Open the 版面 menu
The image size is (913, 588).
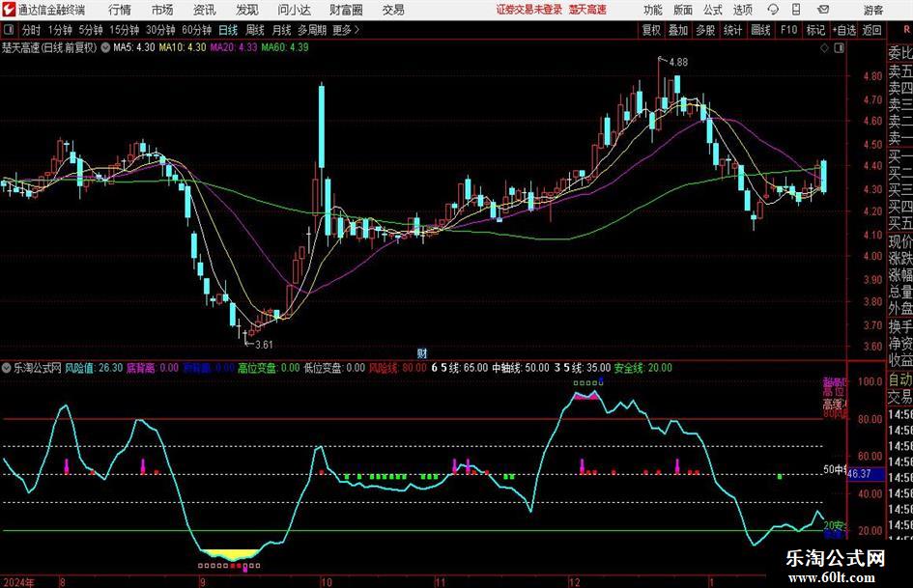tap(682, 10)
